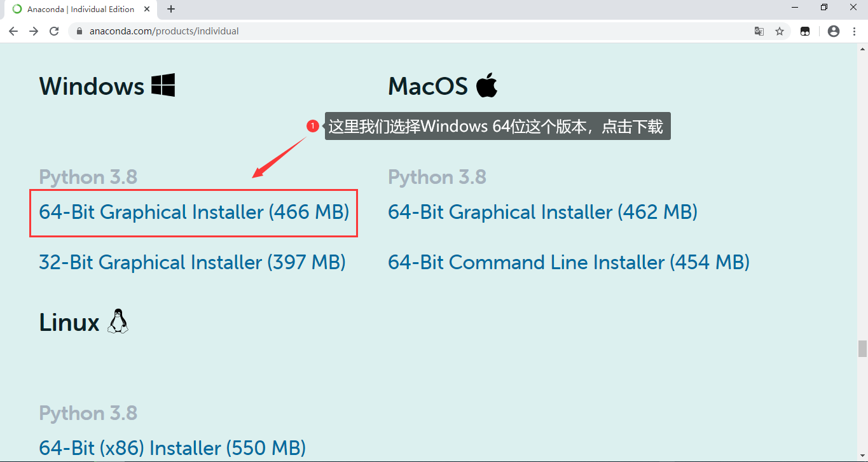Click the Apple logo icon
The width and height of the screenshot is (868, 462).
486,85
